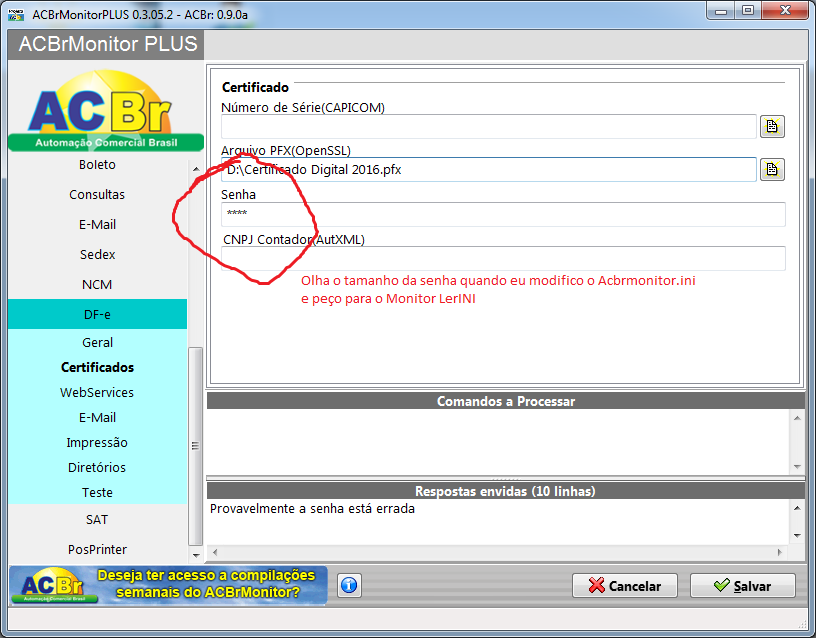Open WebServices settings under DF-e

click(97, 392)
